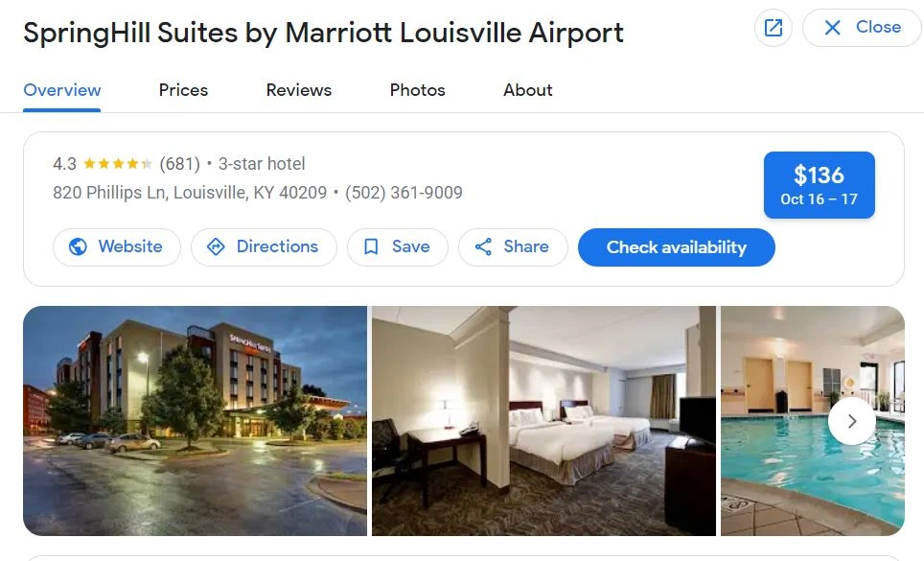
Task: Select the Photos tab
Action: [417, 90]
